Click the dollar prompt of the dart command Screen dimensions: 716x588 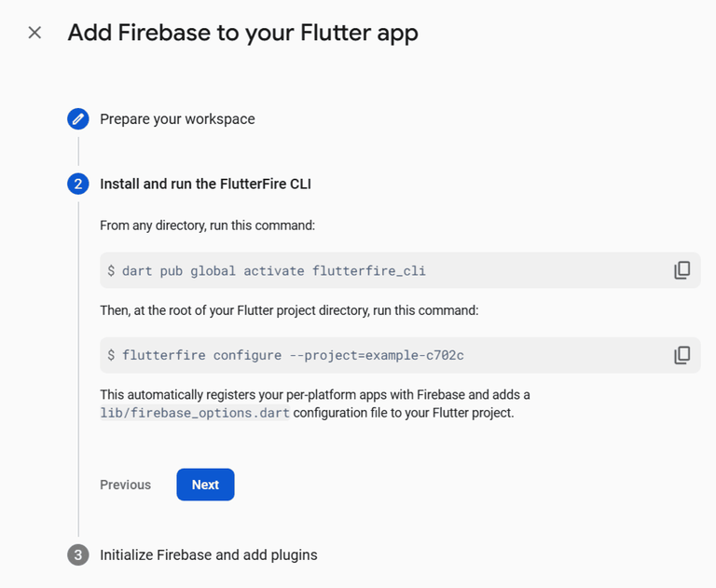pyautogui.click(x=112, y=271)
